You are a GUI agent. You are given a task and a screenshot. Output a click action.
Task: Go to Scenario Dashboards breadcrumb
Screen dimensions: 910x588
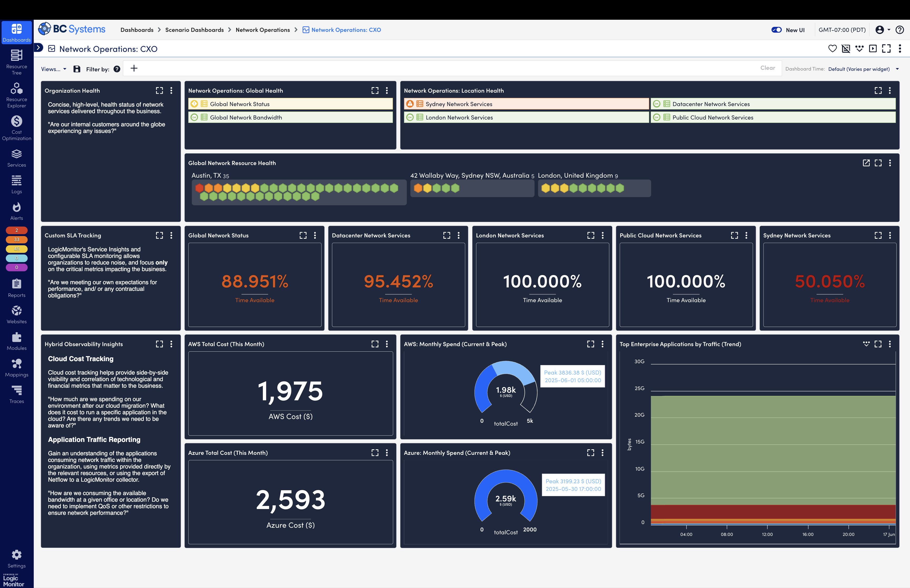(x=194, y=30)
